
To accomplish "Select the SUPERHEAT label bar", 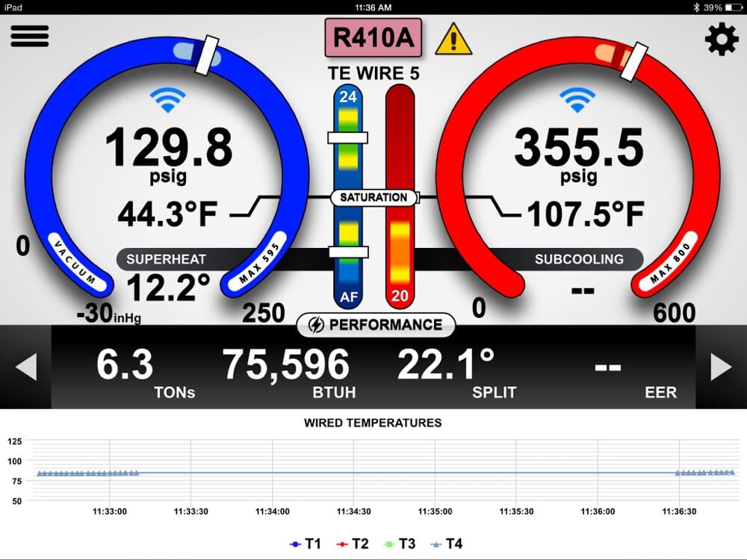I will point(166,260).
